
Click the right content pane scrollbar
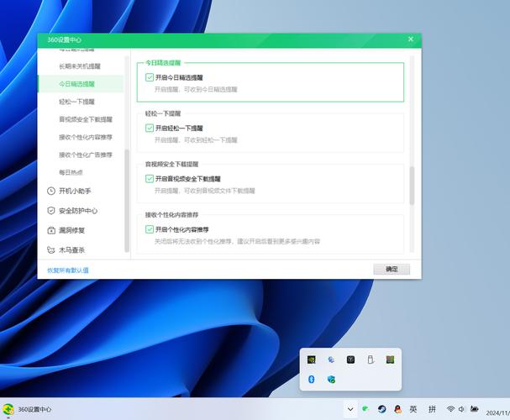pyautogui.click(x=412, y=185)
